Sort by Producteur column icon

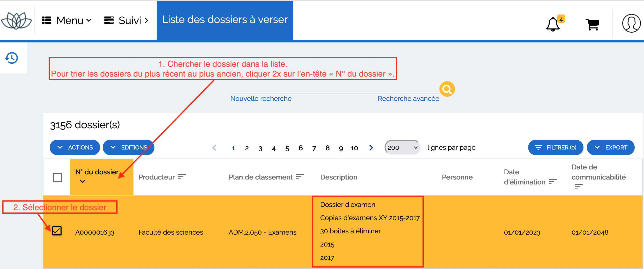click(x=182, y=177)
